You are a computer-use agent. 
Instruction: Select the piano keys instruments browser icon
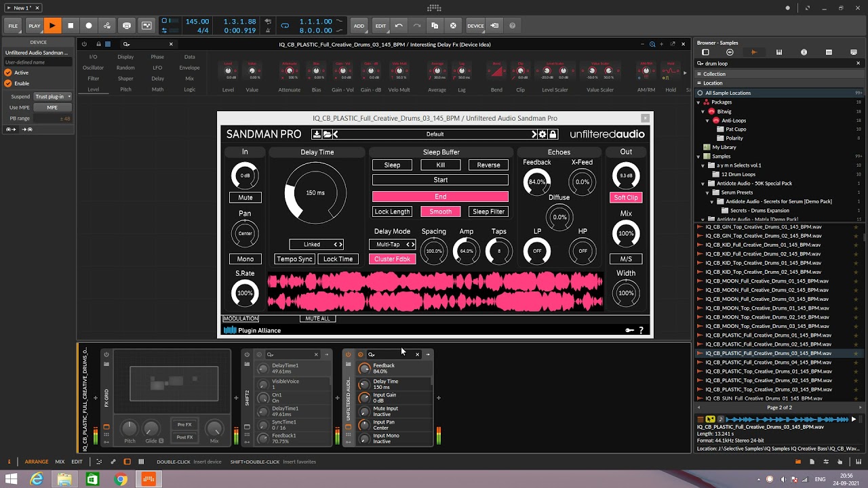tap(779, 52)
